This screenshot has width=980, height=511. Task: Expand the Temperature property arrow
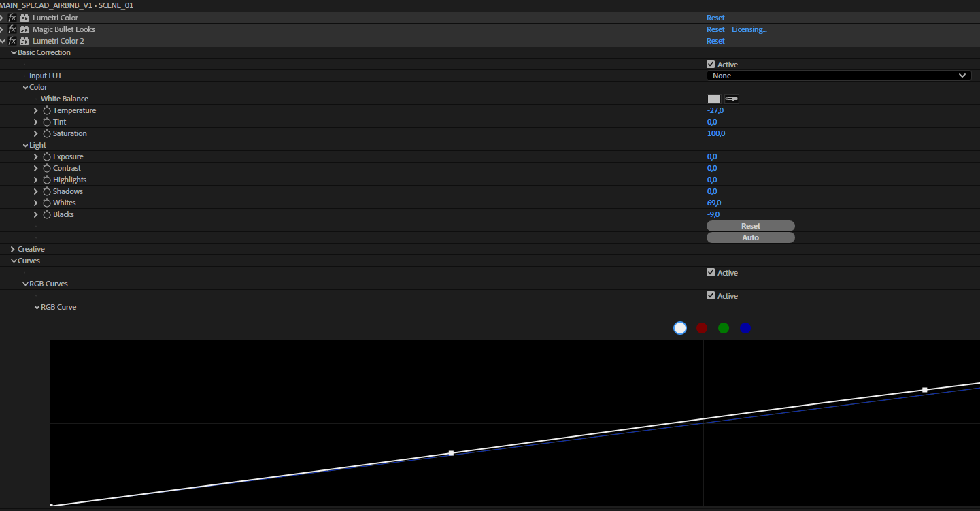click(36, 110)
